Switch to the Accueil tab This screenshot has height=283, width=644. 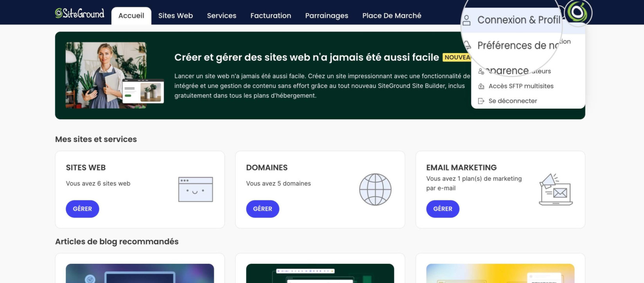coord(131,16)
